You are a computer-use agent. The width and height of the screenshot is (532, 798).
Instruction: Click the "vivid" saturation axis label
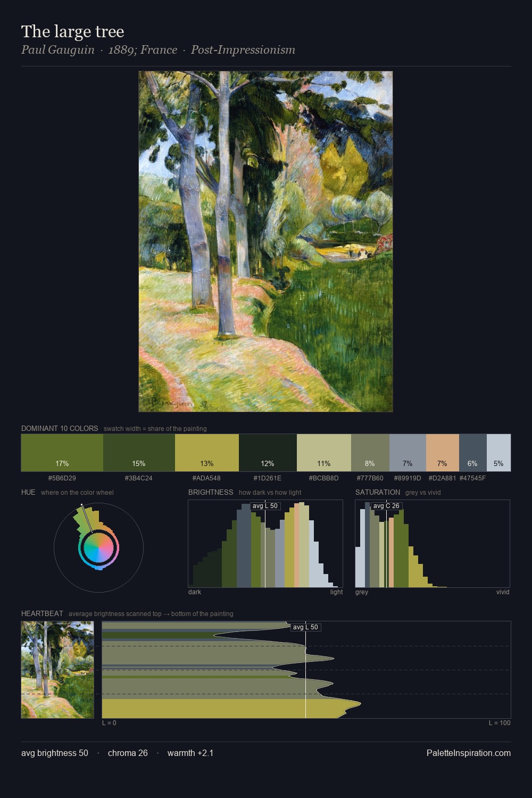tap(503, 592)
